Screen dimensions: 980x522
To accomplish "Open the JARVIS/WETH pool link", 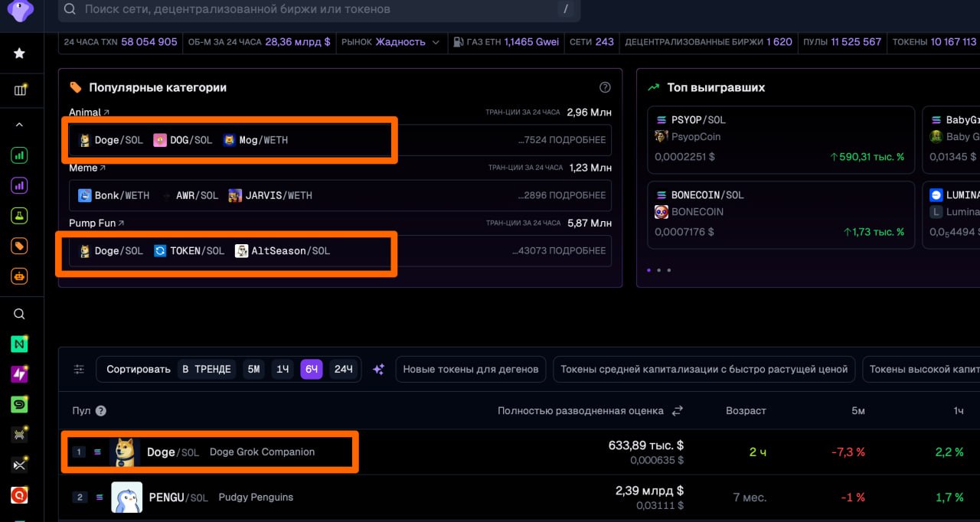I will 270,195.
